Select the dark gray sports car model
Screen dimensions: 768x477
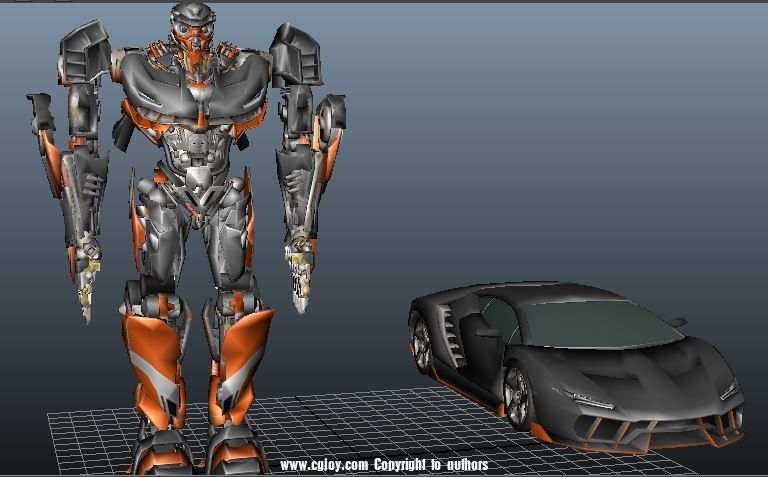(577, 367)
